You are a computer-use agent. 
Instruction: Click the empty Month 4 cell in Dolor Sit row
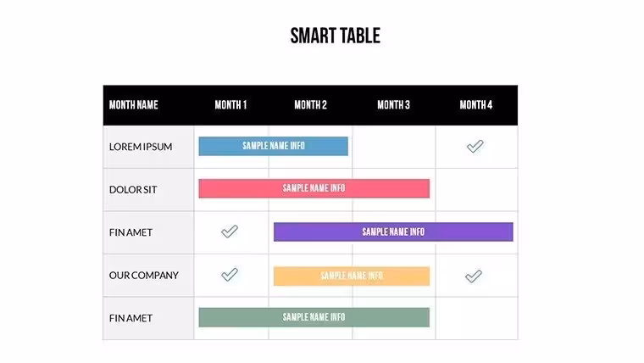point(476,189)
